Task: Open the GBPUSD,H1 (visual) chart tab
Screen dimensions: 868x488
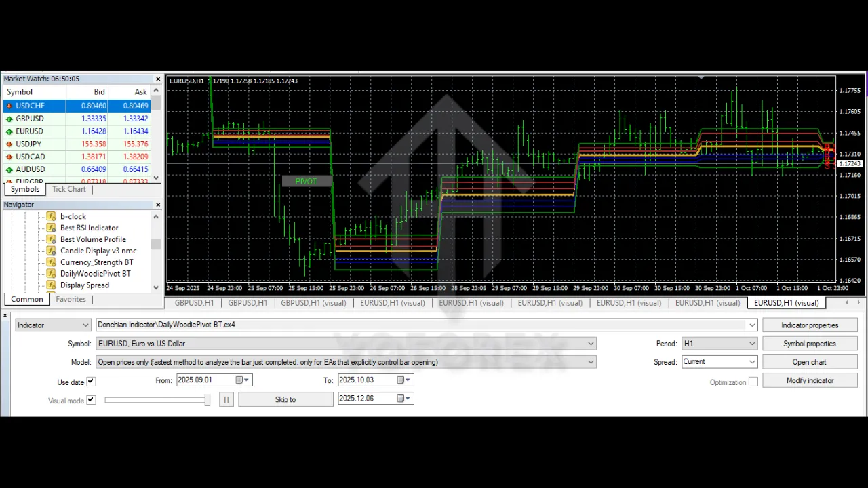Action: pyautogui.click(x=313, y=303)
